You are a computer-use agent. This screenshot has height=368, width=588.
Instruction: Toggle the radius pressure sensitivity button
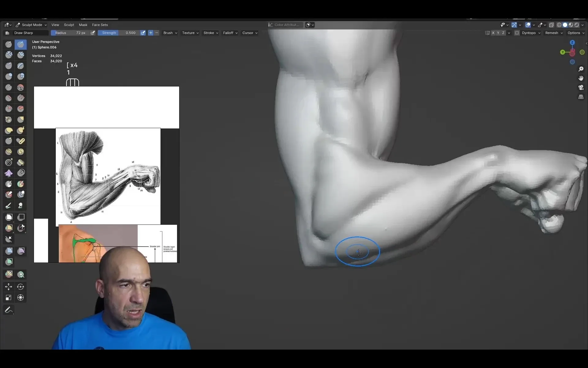pos(93,33)
